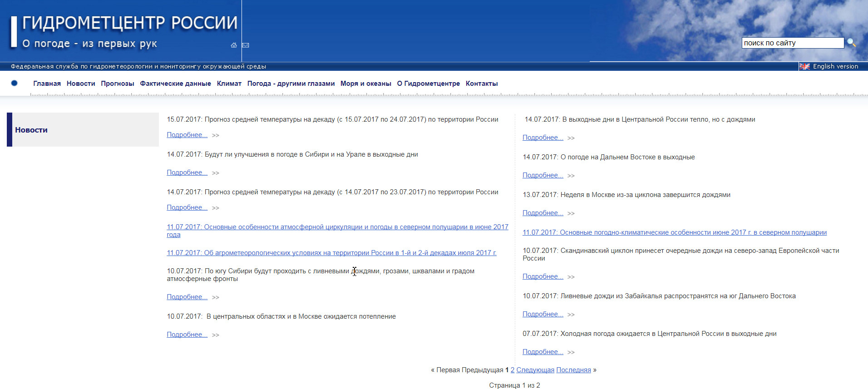Click >> arrows after 15.07.2017 forecast Подробнее
Image resolution: width=868 pixels, height=389 pixels.
point(216,135)
